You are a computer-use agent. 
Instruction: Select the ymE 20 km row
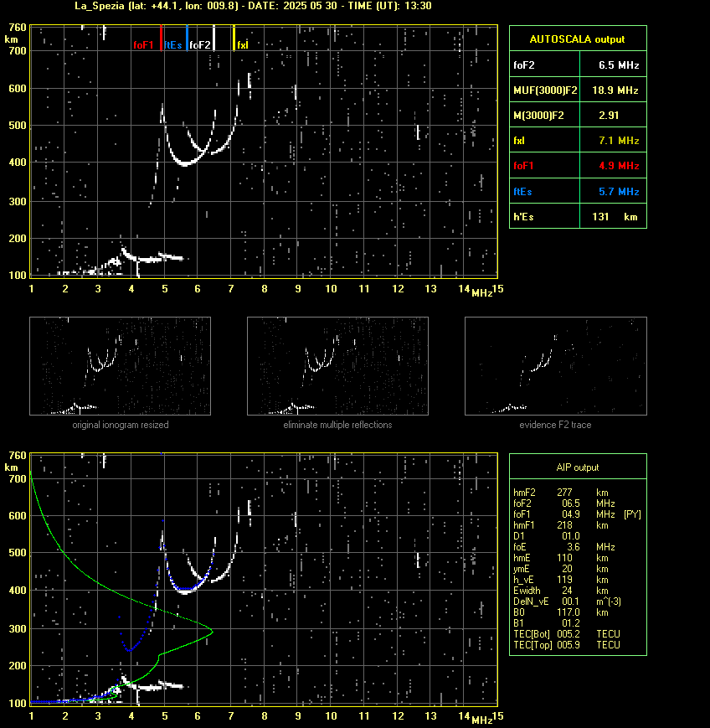coord(561,569)
